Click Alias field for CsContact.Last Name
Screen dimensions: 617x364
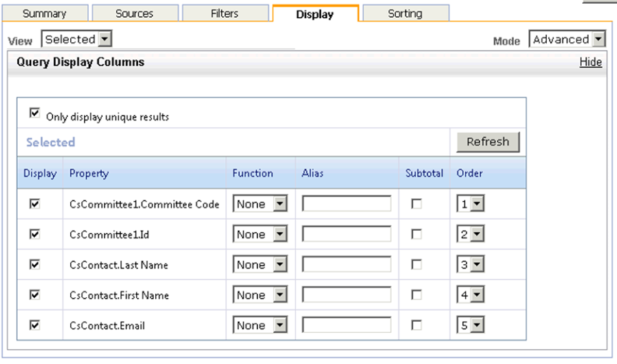(346, 265)
